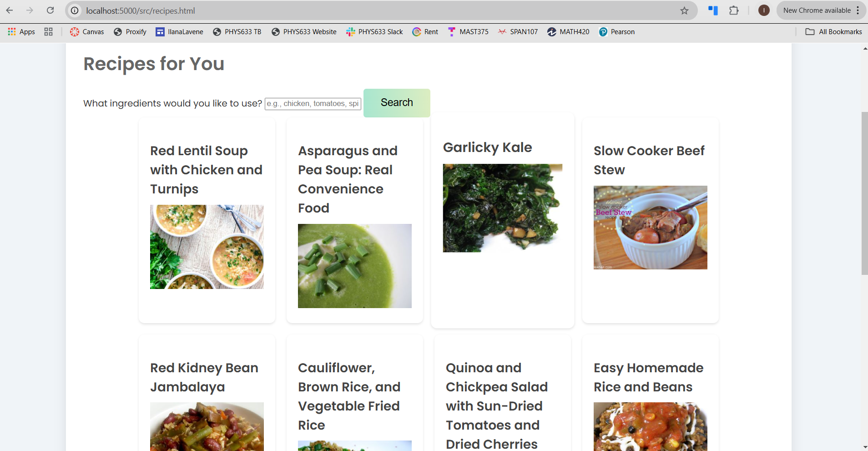Open the MAST375 bookmark

pos(468,32)
